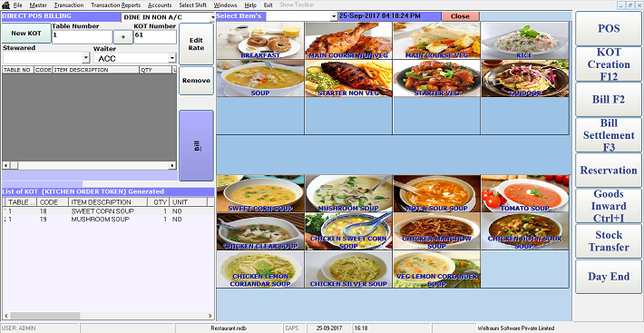Choose the Starter Non Veg category image
Image resolution: width=644 pixels, height=333 pixels.
(x=348, y=78)
